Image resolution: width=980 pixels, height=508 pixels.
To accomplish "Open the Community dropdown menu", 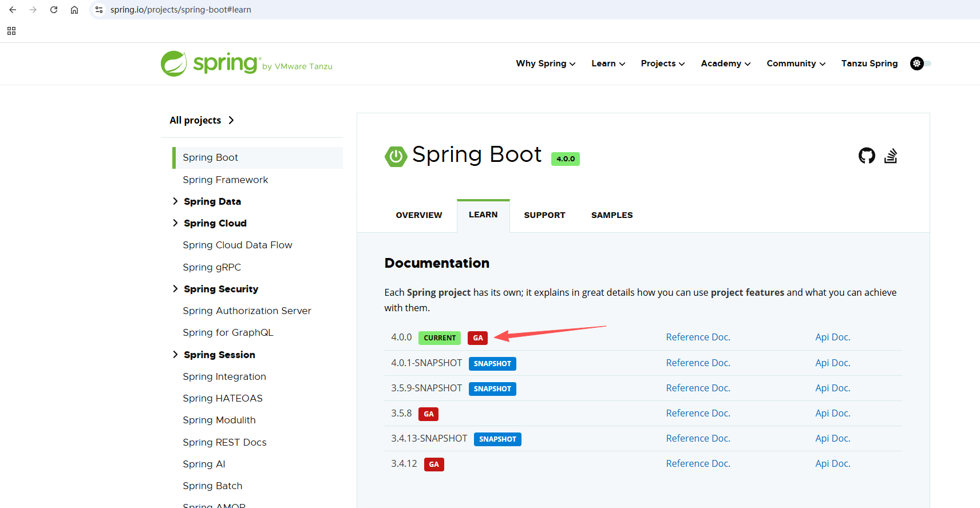I will pos(796,64).
